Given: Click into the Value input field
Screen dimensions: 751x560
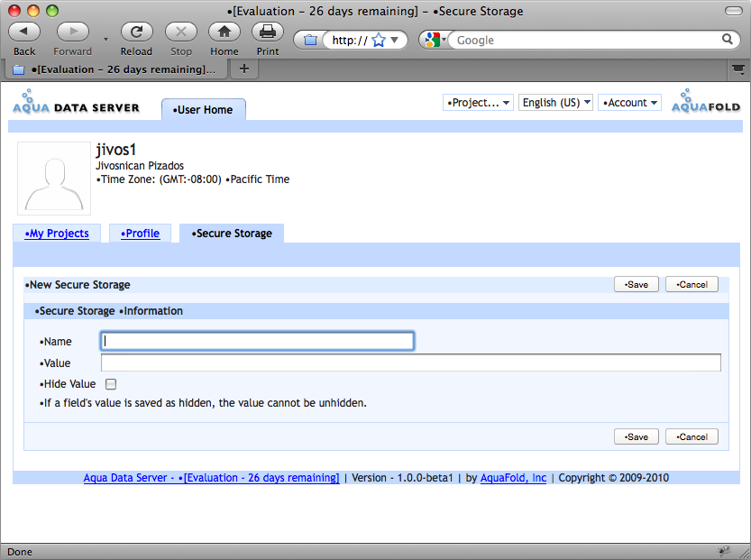Looking at the screenshot, I should coord(410,363).
